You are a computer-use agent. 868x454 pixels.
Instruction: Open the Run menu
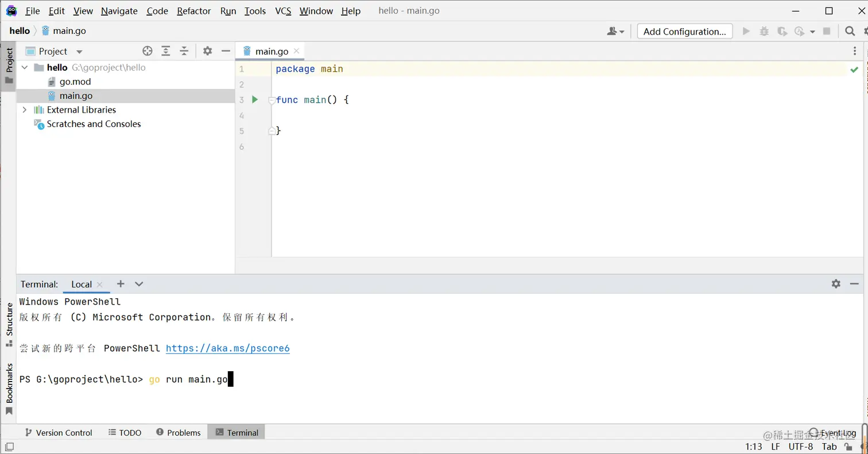click(x=228, y=11)
